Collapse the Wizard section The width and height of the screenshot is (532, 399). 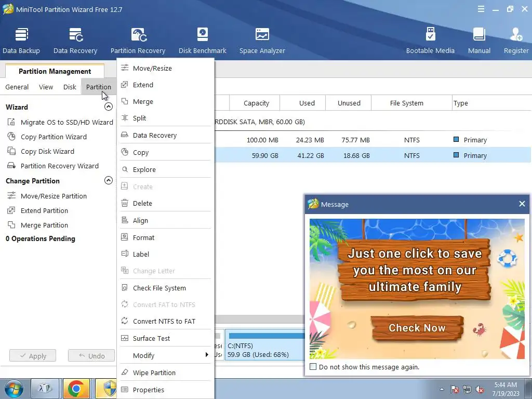108,107
